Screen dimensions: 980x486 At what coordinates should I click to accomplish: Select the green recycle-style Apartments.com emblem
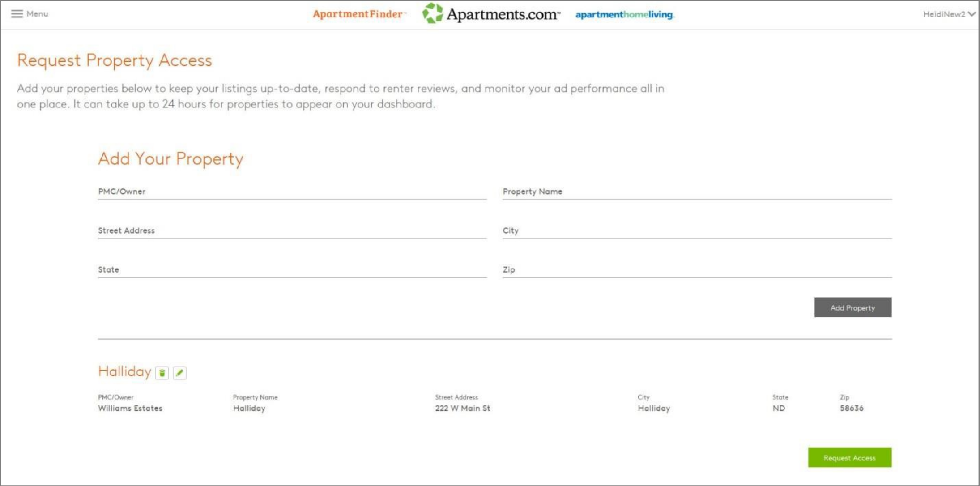point(432,14)
